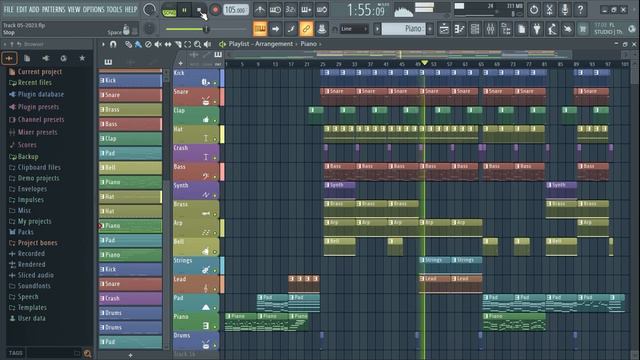This screenshot has width=640, height=360.
Task: Toggle the multilink to controllers chain icon
Action: coord(306,29)
